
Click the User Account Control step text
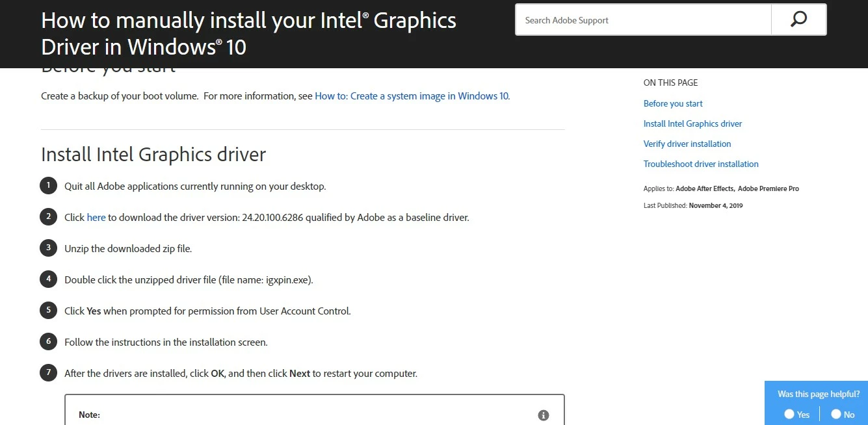pos(207,311)
